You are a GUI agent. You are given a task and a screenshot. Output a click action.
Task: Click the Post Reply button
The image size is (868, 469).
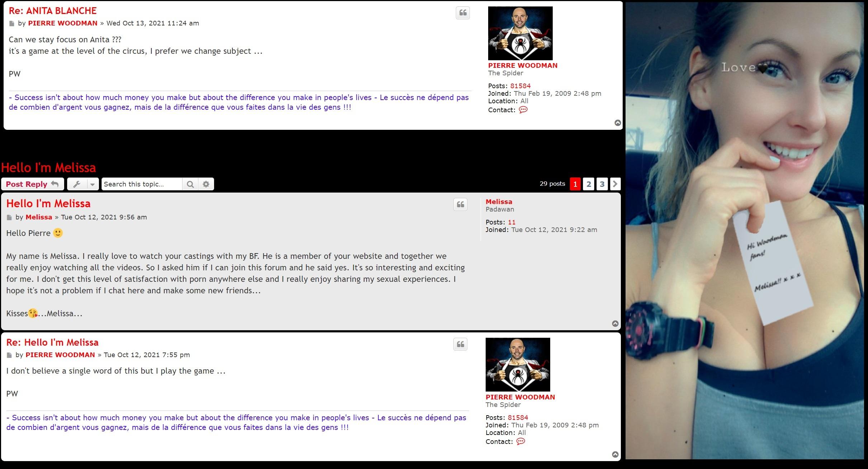[32, 184]
